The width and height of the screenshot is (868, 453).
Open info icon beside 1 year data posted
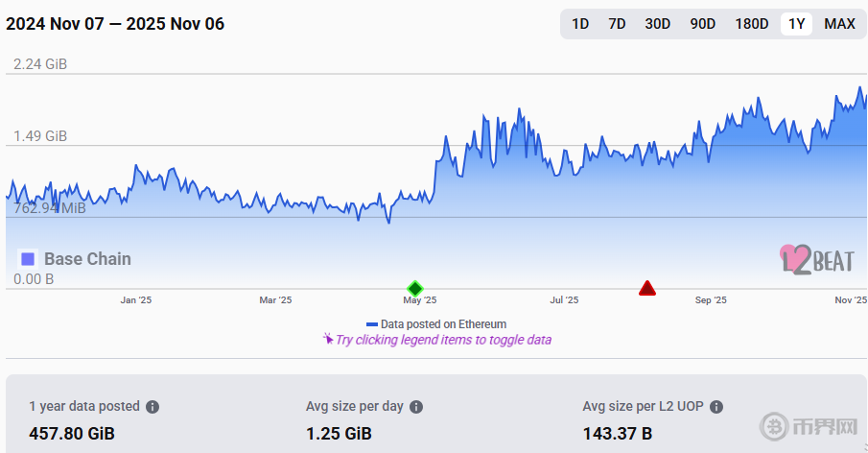click(x=152, y=407)
